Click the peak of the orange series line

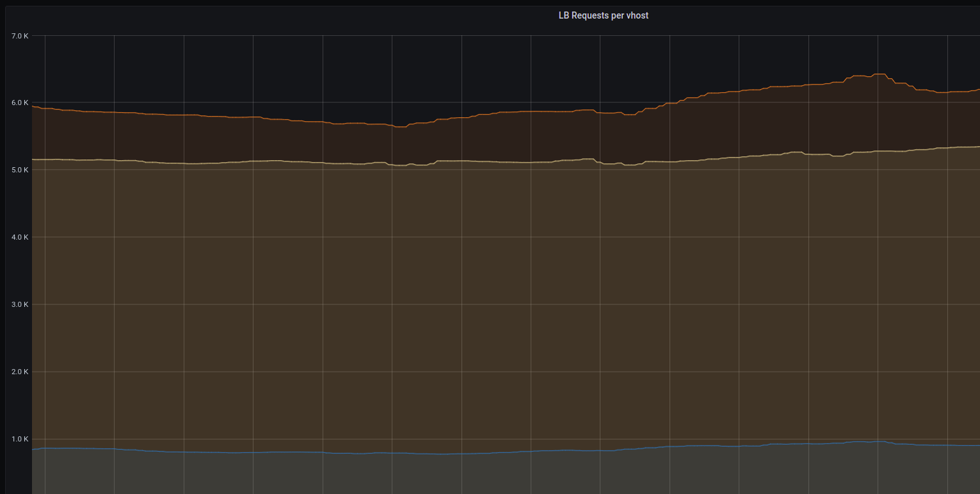(x=880, y=74)
